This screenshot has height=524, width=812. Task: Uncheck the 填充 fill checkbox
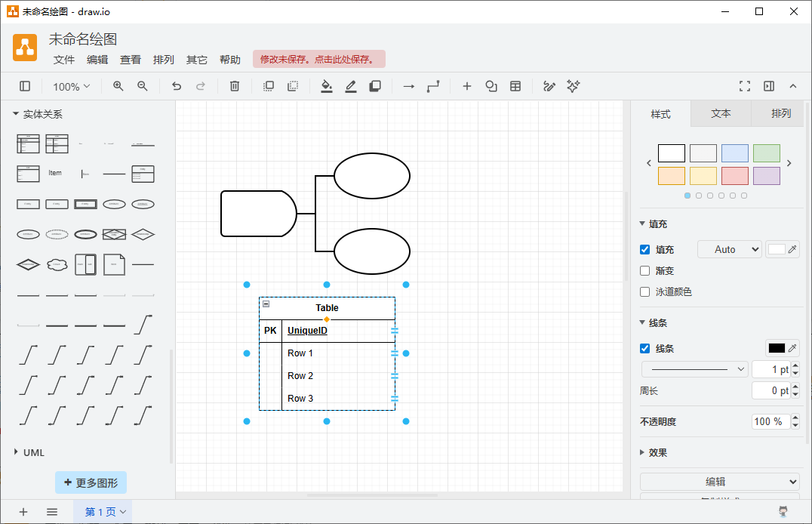tap(644, 249)
